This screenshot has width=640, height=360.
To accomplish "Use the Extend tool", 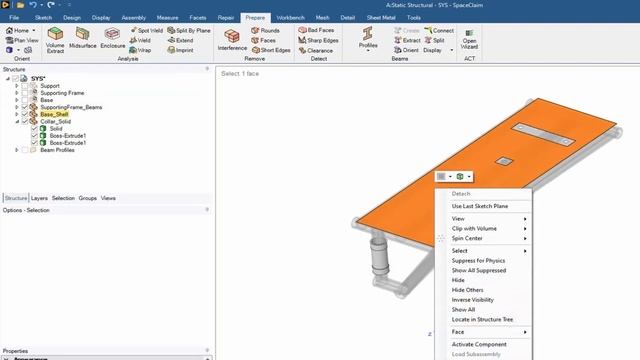I will [180, 40].
